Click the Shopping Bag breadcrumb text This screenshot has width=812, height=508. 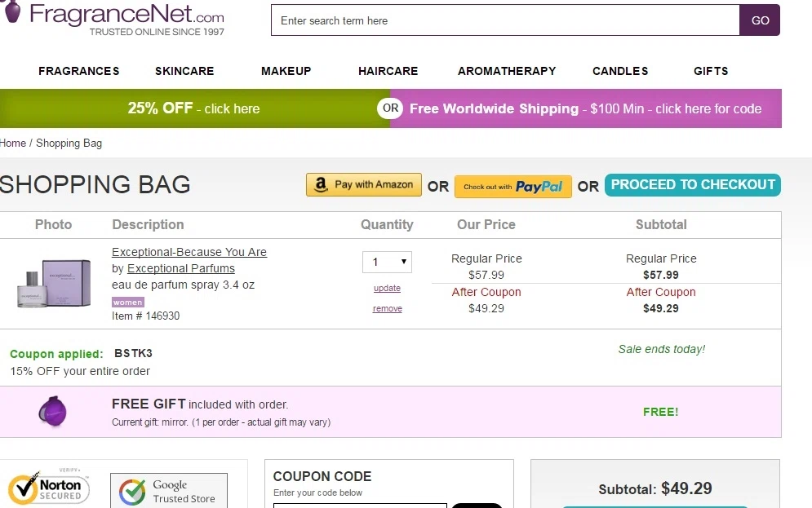pos(69,144)
